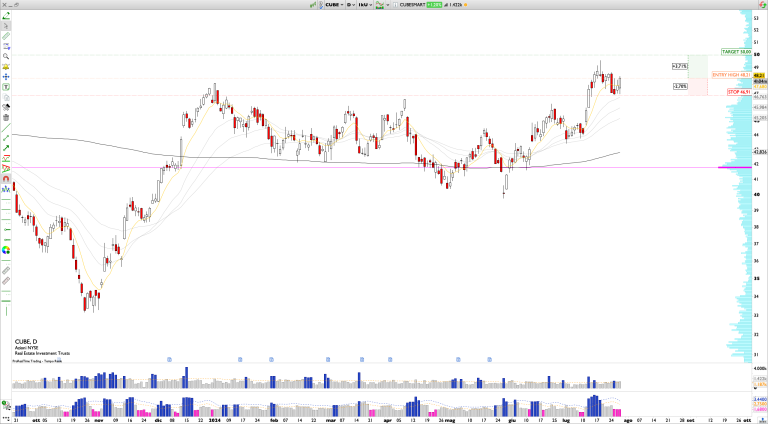Click the green trend line drawing tool
Viewport: 768px width, 424px height.
[6, 147]
